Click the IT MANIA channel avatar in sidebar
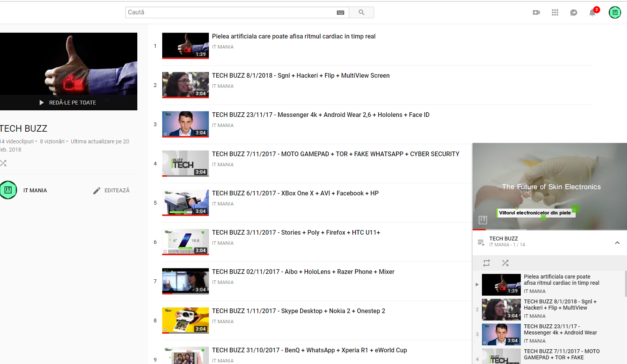This screenshot has height=364, width=627. pyautogui.click(x=8, y=190)
